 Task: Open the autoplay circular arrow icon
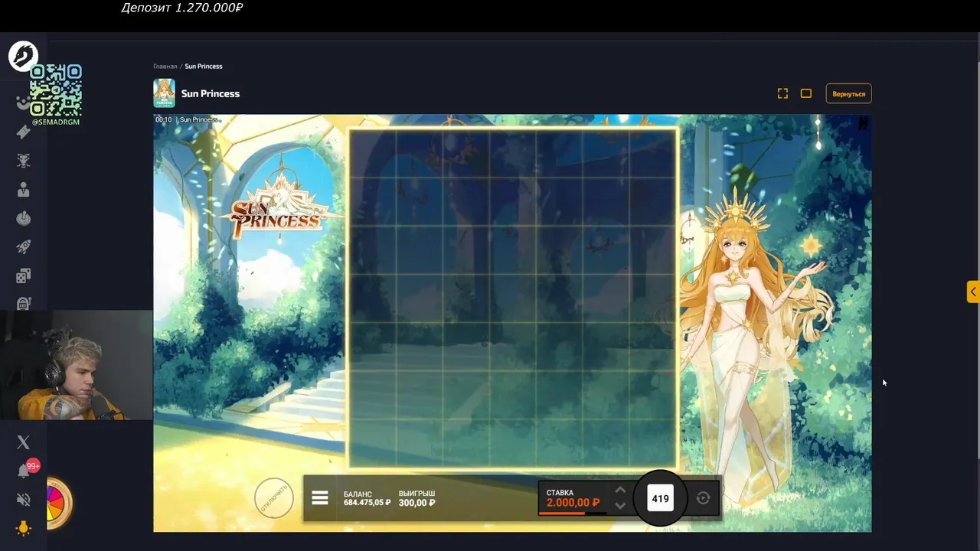tap(704, 498)
